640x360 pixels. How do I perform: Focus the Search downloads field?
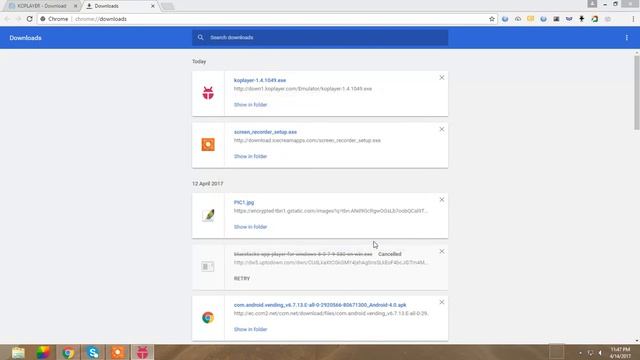pos(320,38)
